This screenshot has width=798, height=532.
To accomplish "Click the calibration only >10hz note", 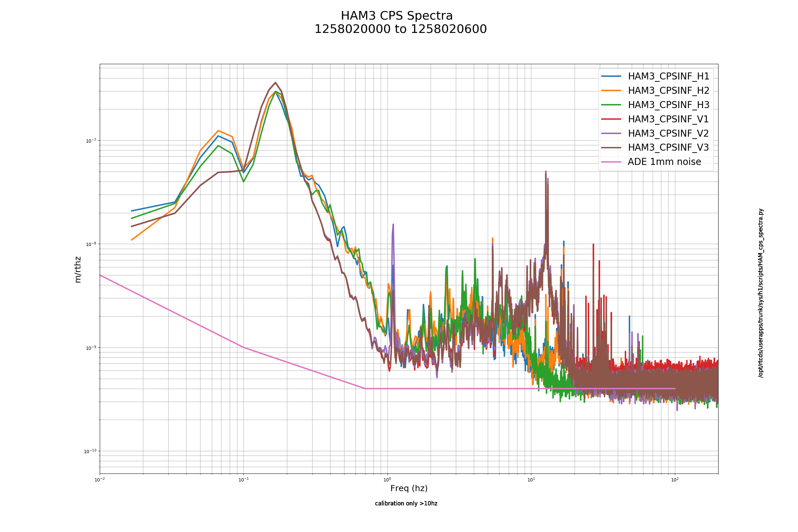I will tap(406, 503).
